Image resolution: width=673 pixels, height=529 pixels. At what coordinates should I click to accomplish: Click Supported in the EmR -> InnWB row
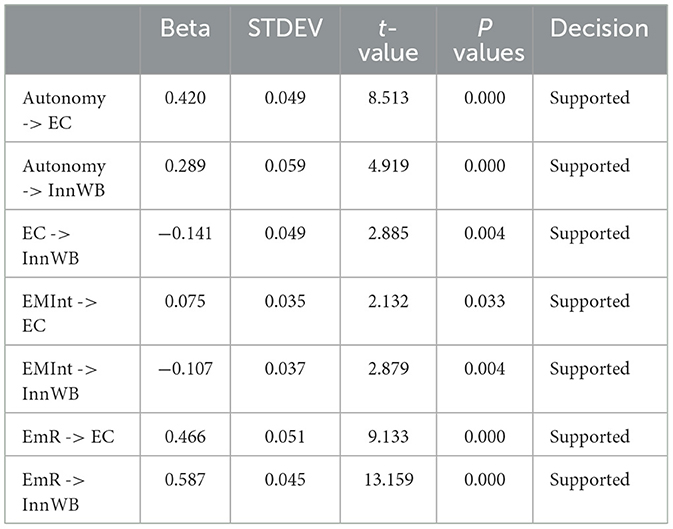(589, 479)
